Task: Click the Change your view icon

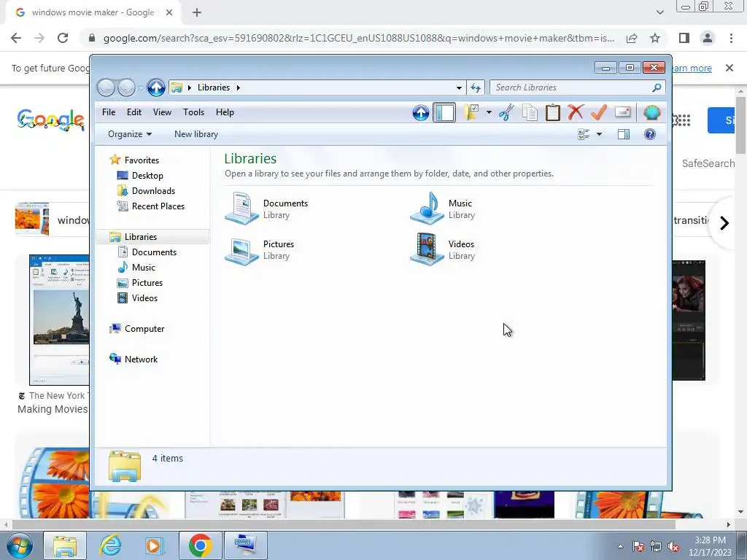Action: pyautogui.click(x=584, y=134)
